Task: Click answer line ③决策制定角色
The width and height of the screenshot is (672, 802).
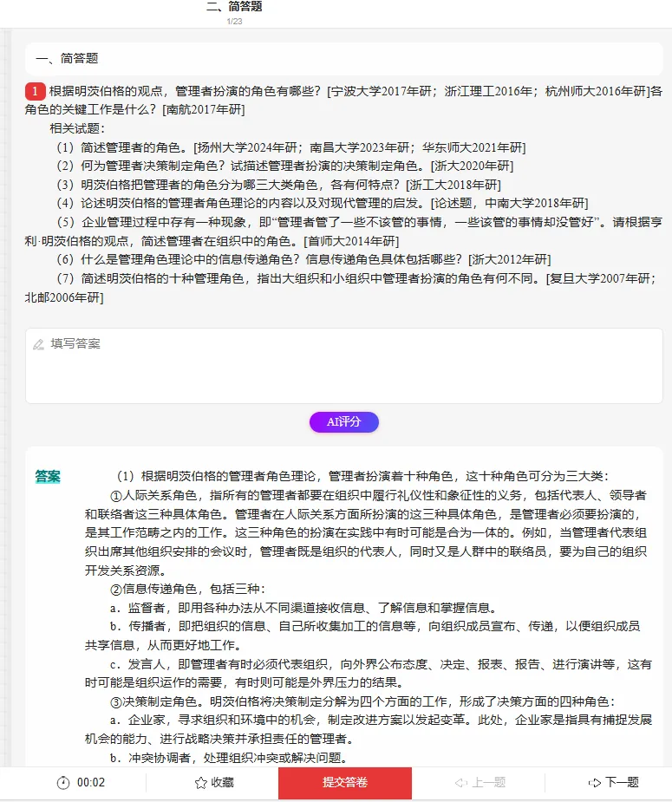Action: [363, 701]
